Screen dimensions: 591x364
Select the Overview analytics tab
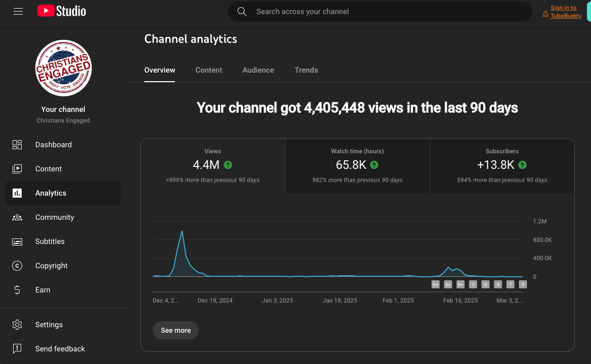(159, 70)
